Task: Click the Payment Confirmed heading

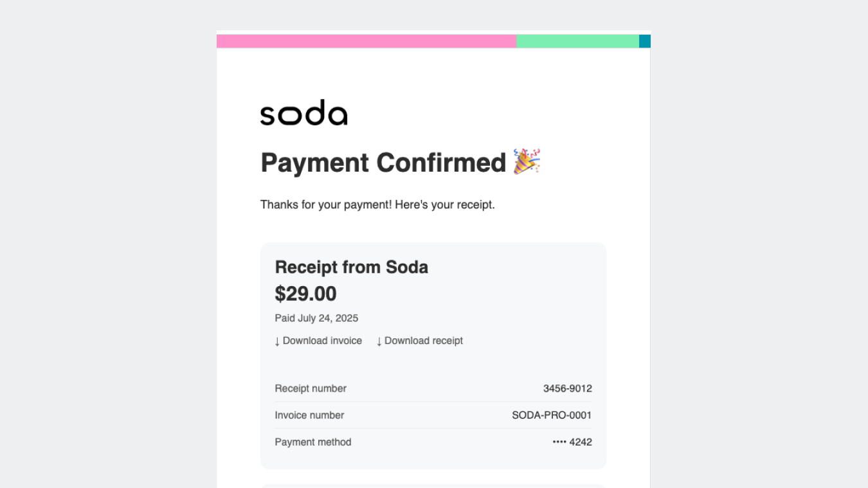Action: pyautogui.click(x=383, y=163)
